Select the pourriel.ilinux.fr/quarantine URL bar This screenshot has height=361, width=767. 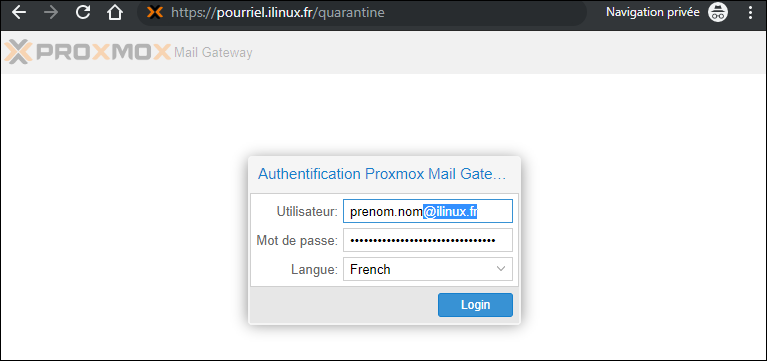362,13
